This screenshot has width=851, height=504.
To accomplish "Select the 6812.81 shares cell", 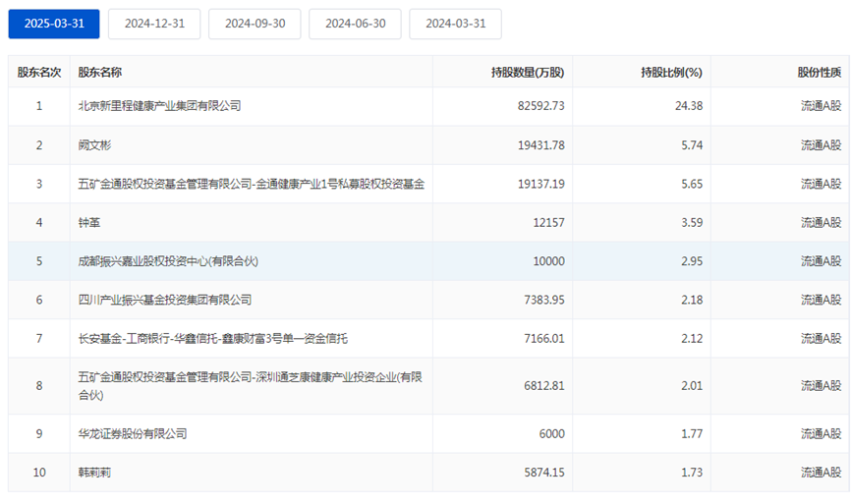I will [544, 386].
